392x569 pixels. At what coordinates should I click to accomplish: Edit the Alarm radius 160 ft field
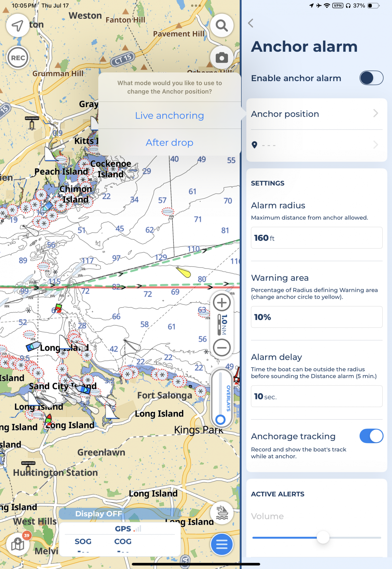pos(316,238)
